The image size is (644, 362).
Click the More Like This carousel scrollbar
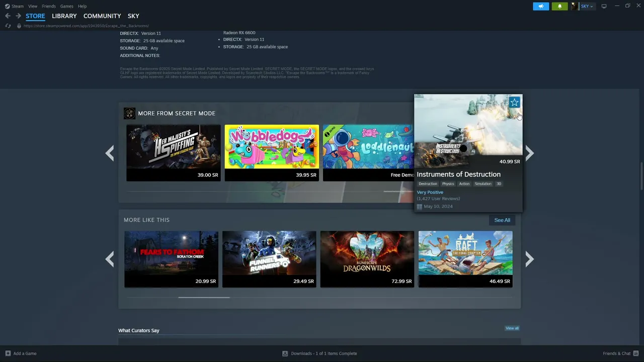[x=204, y=297]
